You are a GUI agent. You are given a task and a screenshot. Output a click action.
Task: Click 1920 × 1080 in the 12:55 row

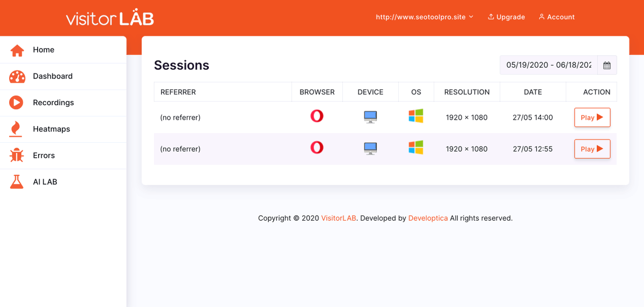click(467, 149)
